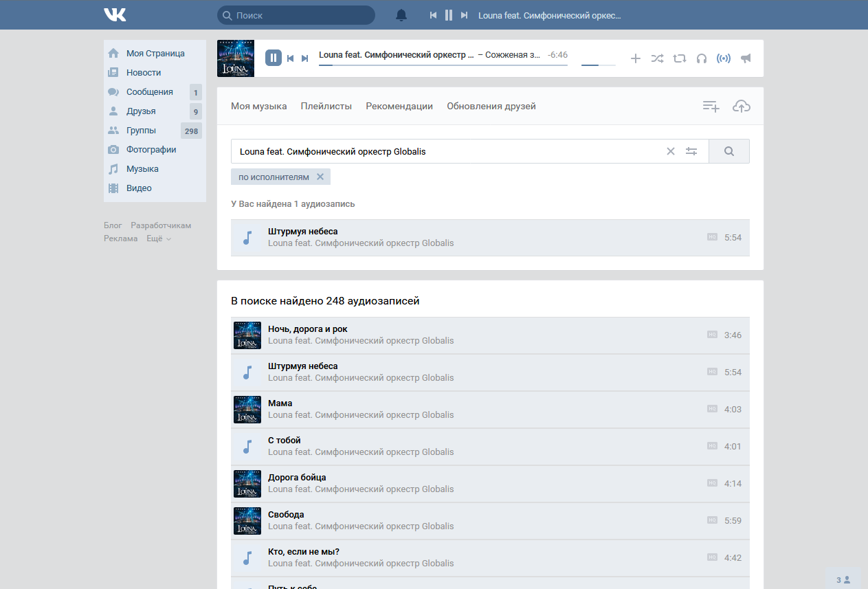Switch to Моя музыка tab

(259, 106)
